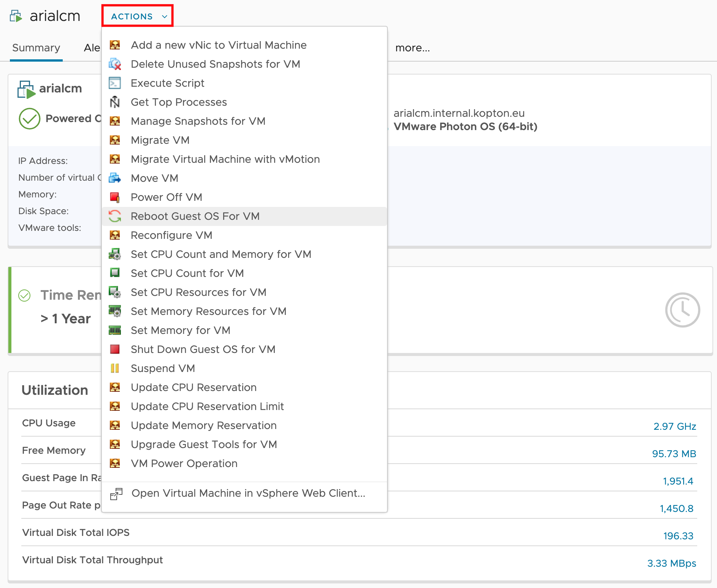The image size is (717, 588).
Task: Click the > 1 Year time remaining value
Action: point(66,319)
